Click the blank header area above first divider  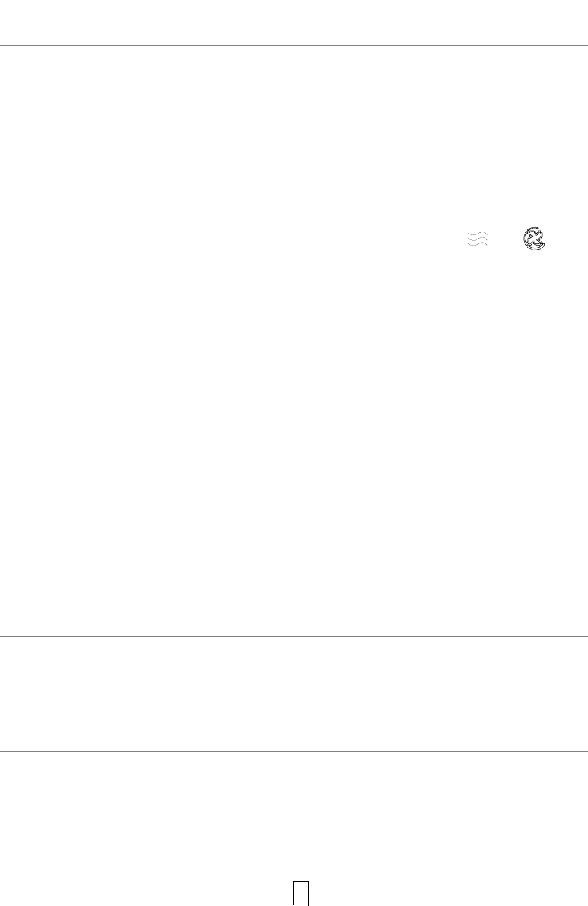coord(294,22)
